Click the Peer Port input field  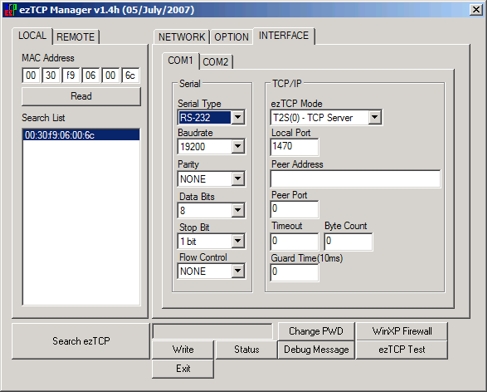click(x=294, y=209)
